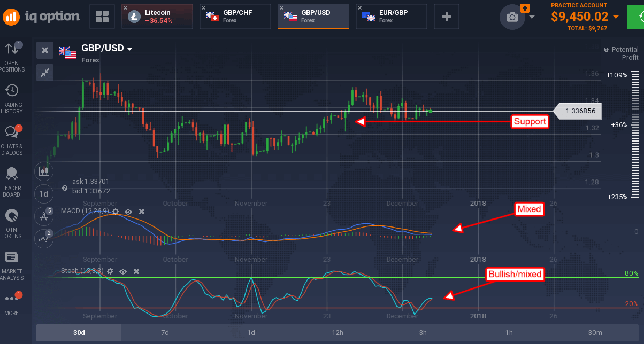Select the 12h time range

337,333
